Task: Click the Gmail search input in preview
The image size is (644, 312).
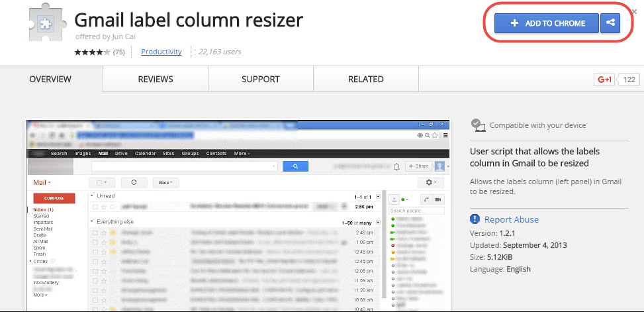Action: (x=185, y=166)
